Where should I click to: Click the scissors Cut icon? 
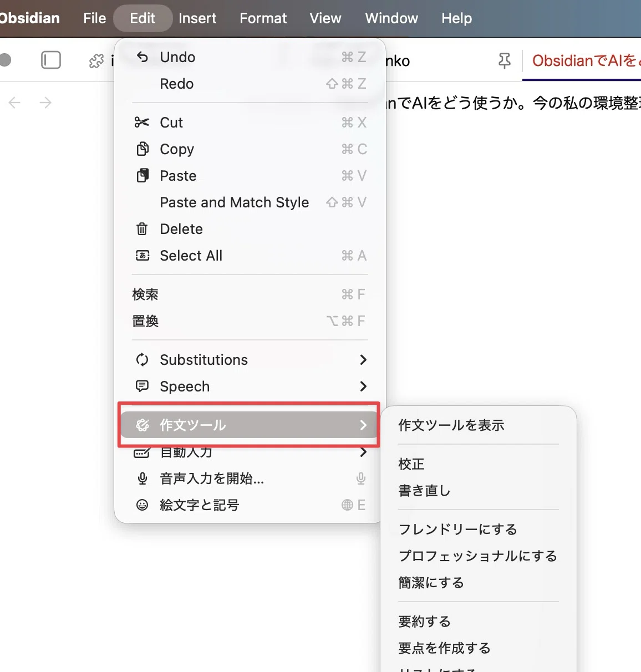point(142,123)
